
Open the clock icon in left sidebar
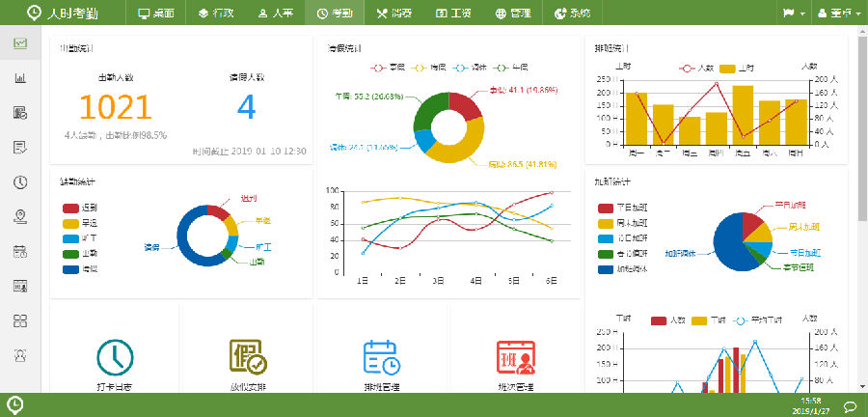pyautogui.click(x=20, y=182)
